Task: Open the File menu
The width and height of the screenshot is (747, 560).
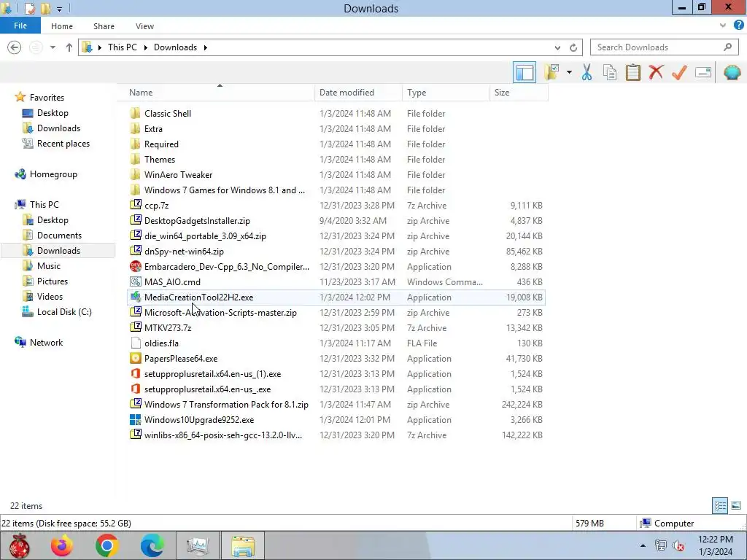Action: click(x=20, y=26)
